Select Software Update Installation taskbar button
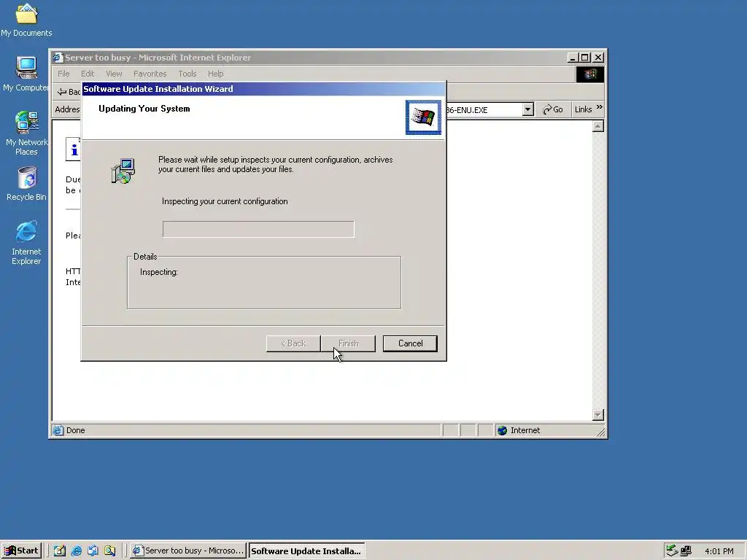 (x=306, y=551)
